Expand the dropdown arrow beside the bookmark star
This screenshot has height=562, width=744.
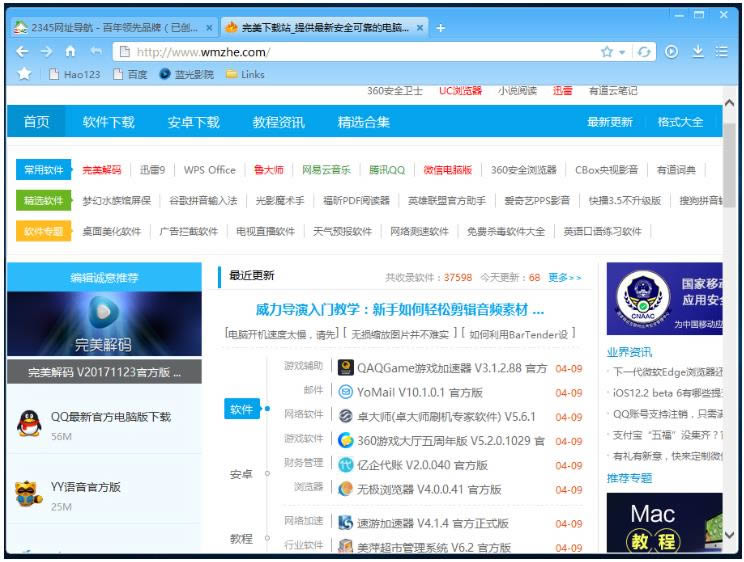point(622,52)
